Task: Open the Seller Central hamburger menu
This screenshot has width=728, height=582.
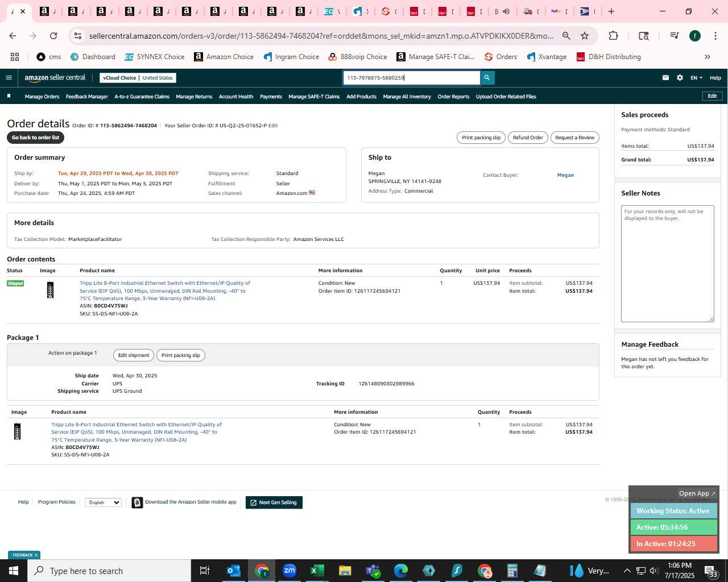Action: coord(9,78)
